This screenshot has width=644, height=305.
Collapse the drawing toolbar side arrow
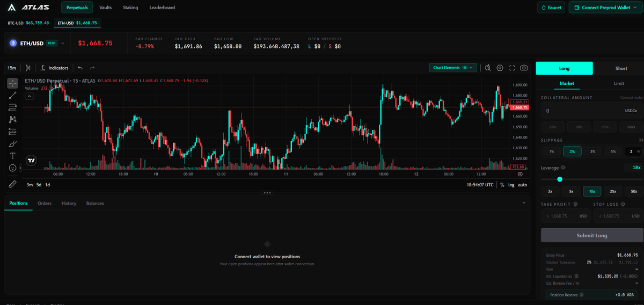click(21, 168)
